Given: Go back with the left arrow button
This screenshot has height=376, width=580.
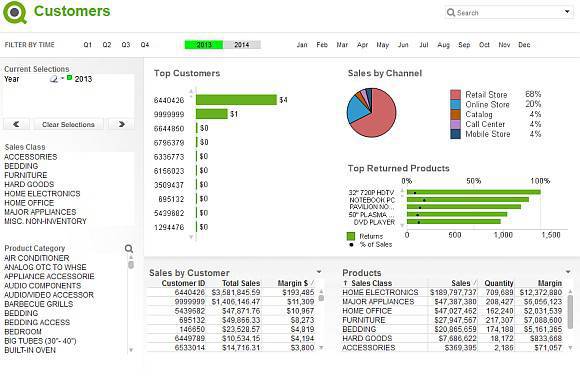Looking at the screenshot, I should coord(16,124).
